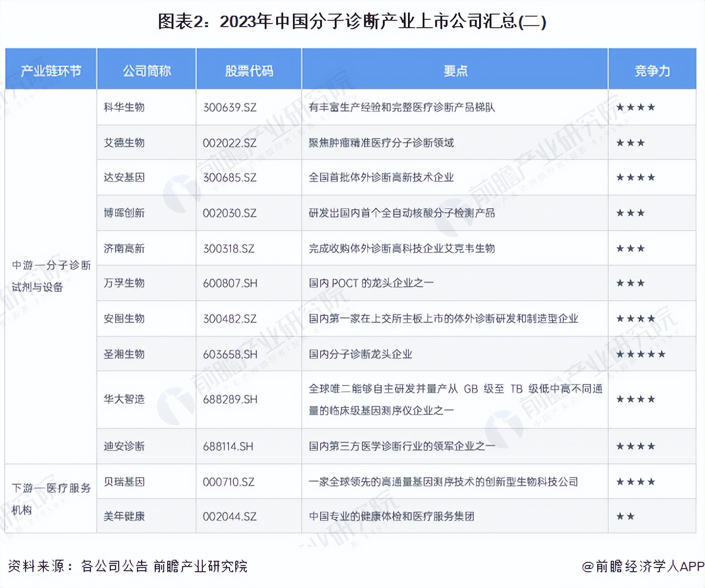This screenshot has height=588, width=705.
Task: Click the 中游—分子诊断试剂与设备 category cell
Action: [51, 276]
